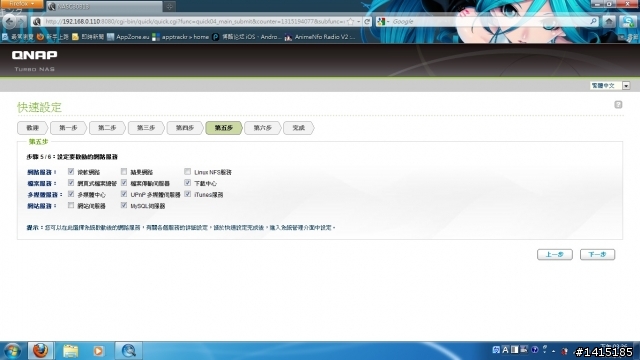
Task: Open the Windows Start menu
Action: [12, 351]
